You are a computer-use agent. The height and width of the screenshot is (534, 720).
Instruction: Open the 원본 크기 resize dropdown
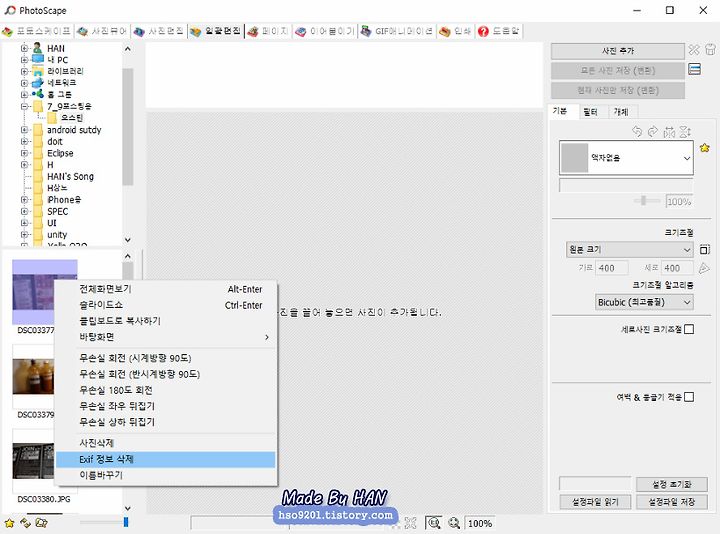(629, 250)
